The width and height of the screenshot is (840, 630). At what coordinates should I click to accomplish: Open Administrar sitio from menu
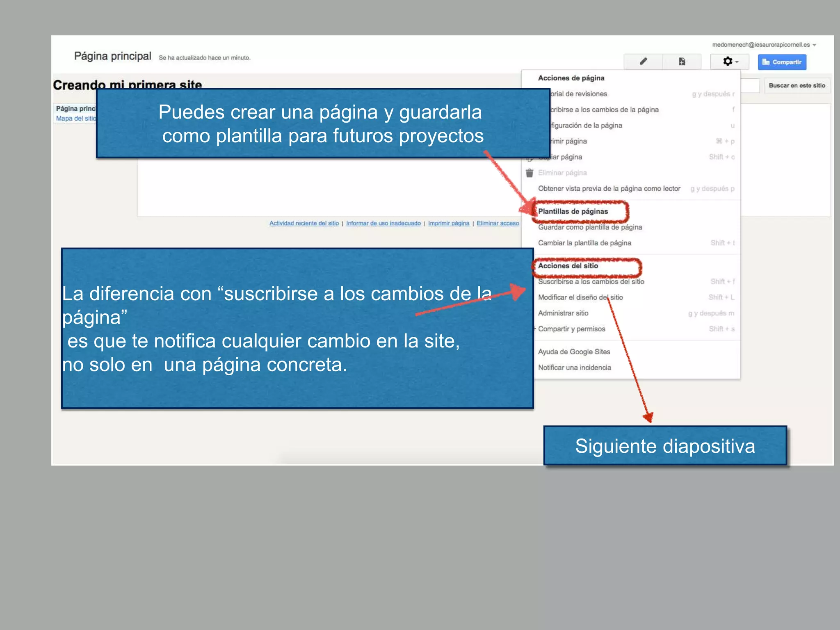[637, 313]
